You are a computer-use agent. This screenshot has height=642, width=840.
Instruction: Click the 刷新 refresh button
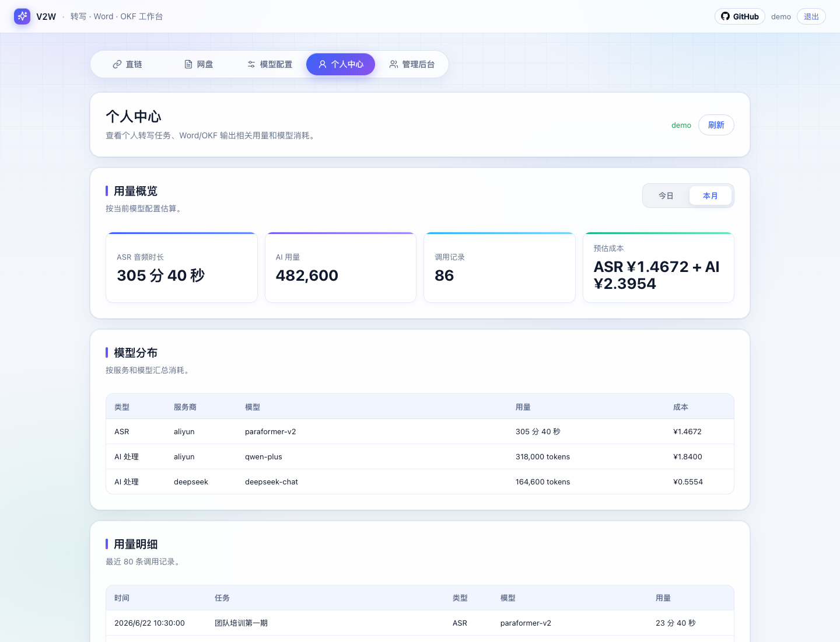click(x=716, y=125)
